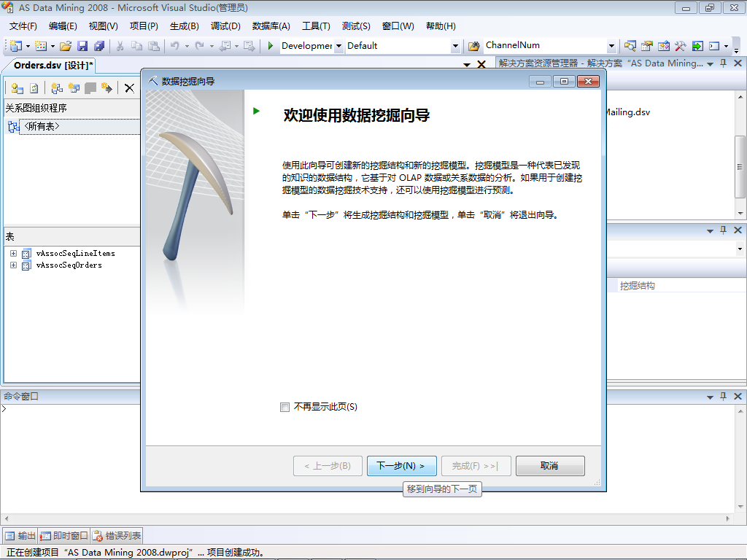Click Add/Remove Tables icon in DSV toolbar

tap(18, 88)
